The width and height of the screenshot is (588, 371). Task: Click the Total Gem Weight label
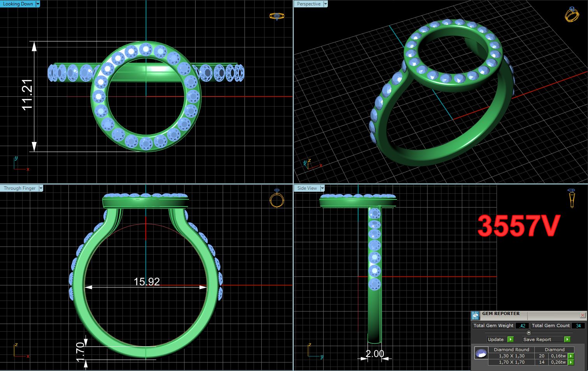(493, 326)
